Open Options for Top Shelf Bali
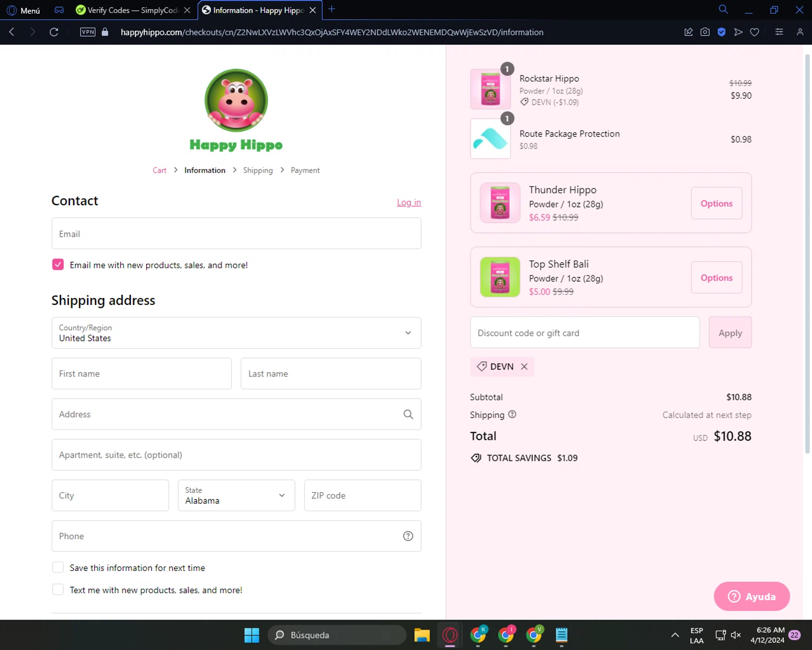This screenshot has width=812, height=650. 717,277
